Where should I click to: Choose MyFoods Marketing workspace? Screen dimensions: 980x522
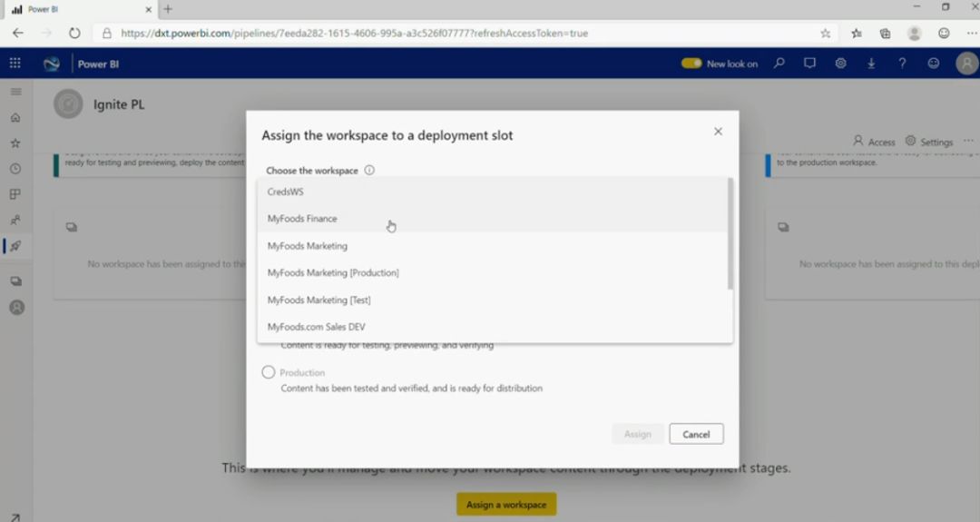(x=493, y=246)
